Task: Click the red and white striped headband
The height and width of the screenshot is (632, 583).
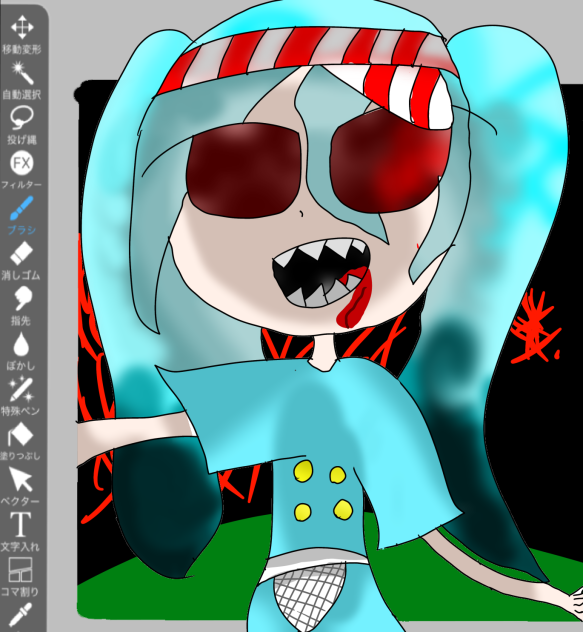Action: point(306,60)
